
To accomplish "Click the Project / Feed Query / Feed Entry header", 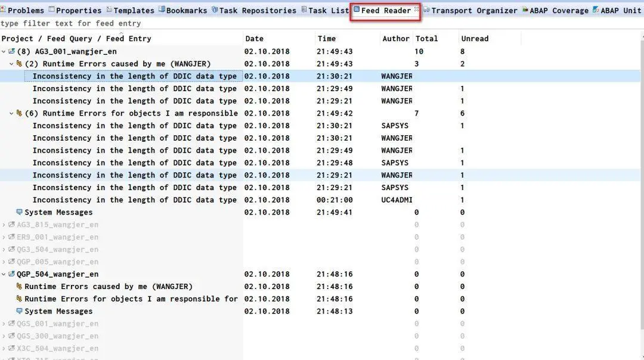I will (121, 39).
